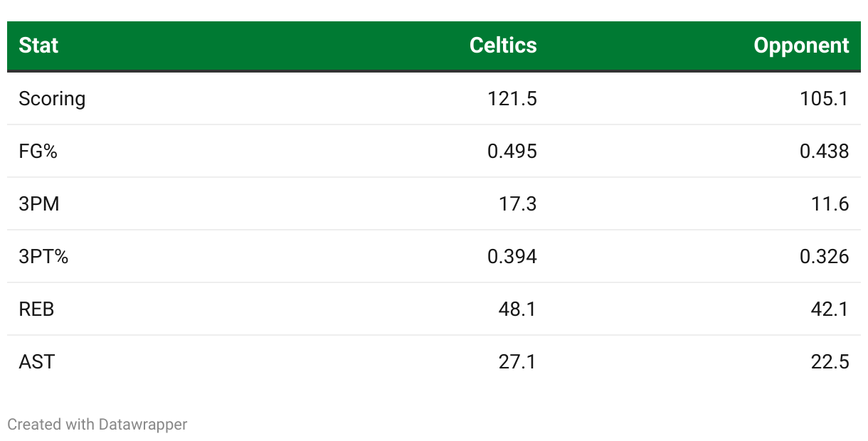The image size is (868, 441).
Task: Click the Opponent assists value 22.5
Action: point(830,362)
